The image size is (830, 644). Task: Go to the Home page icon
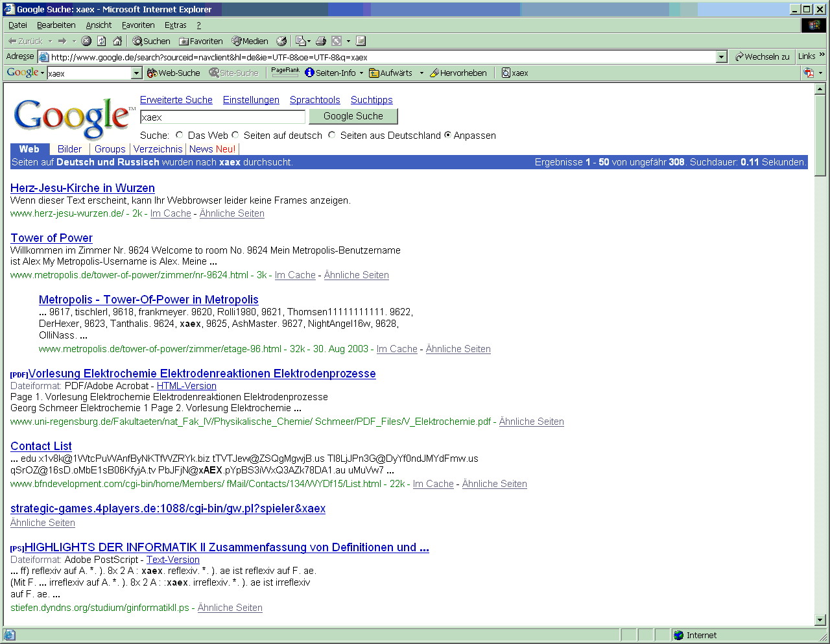point(117,41)
